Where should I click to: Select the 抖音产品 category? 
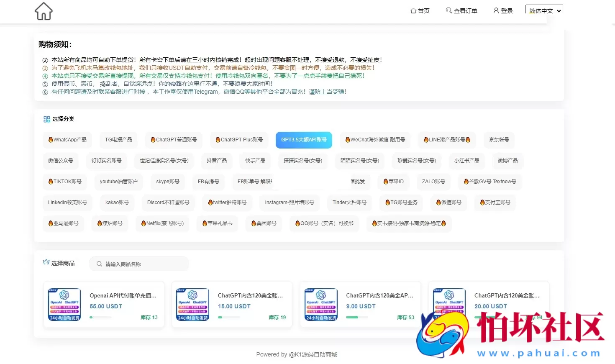pos(217,161)
